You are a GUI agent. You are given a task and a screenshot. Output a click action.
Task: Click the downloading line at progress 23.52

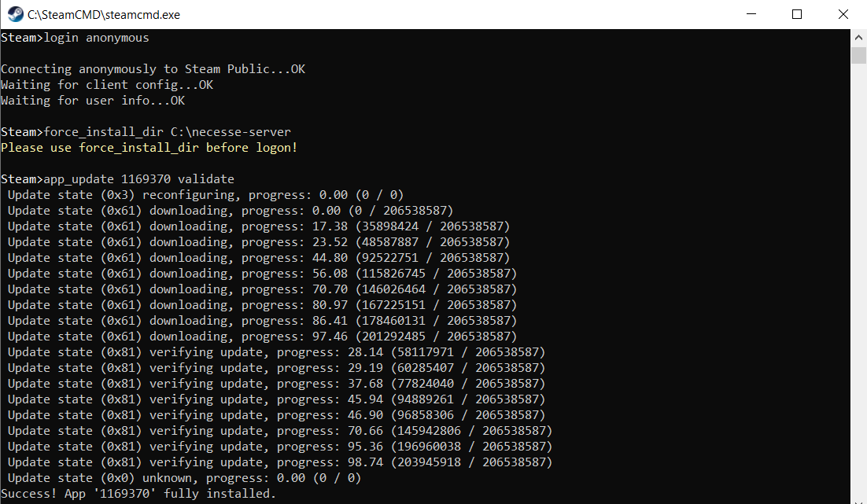click(259, 242)
